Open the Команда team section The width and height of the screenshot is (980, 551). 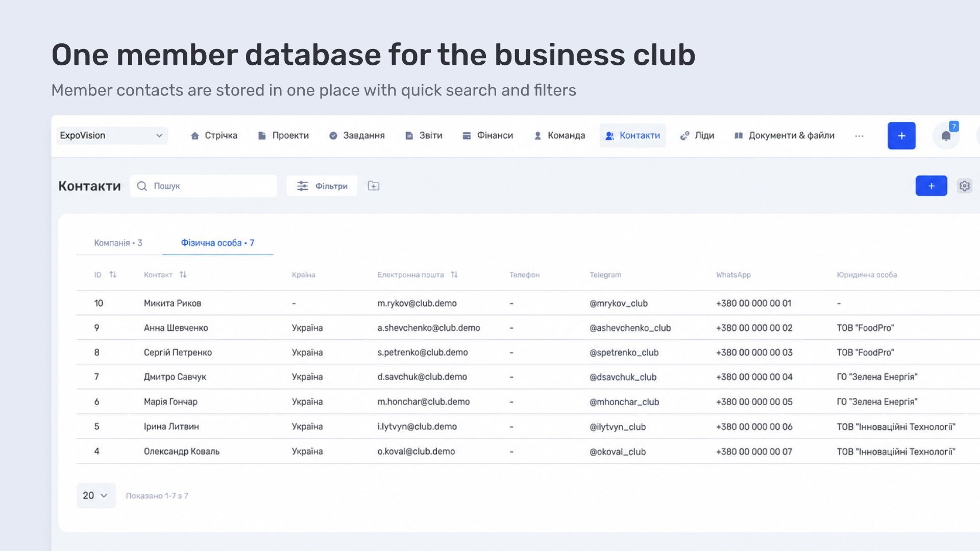[559, 136]
